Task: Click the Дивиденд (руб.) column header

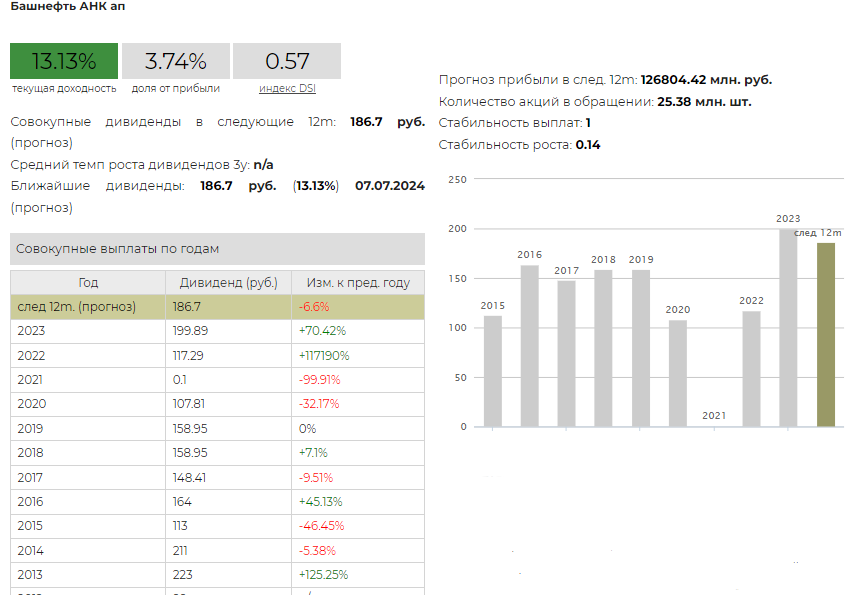Action: (x=228, y=282)
